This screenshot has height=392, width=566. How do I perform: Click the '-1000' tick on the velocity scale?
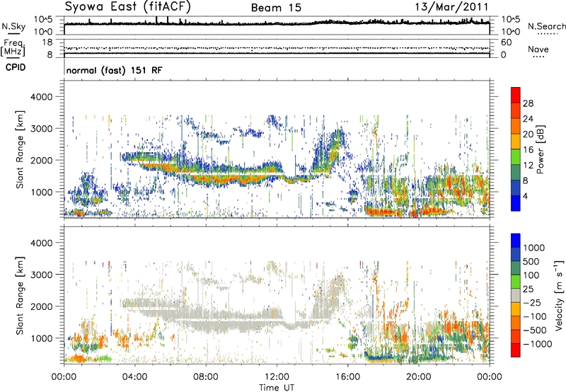(x=537, y=344)
